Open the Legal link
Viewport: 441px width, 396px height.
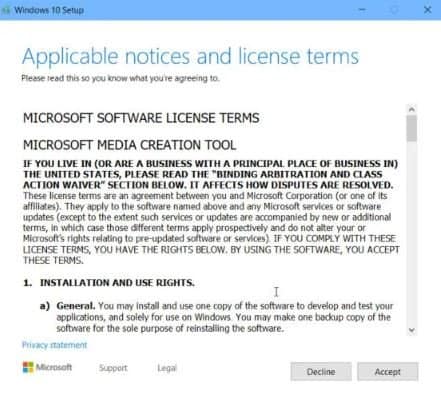[x=167, y=368]
